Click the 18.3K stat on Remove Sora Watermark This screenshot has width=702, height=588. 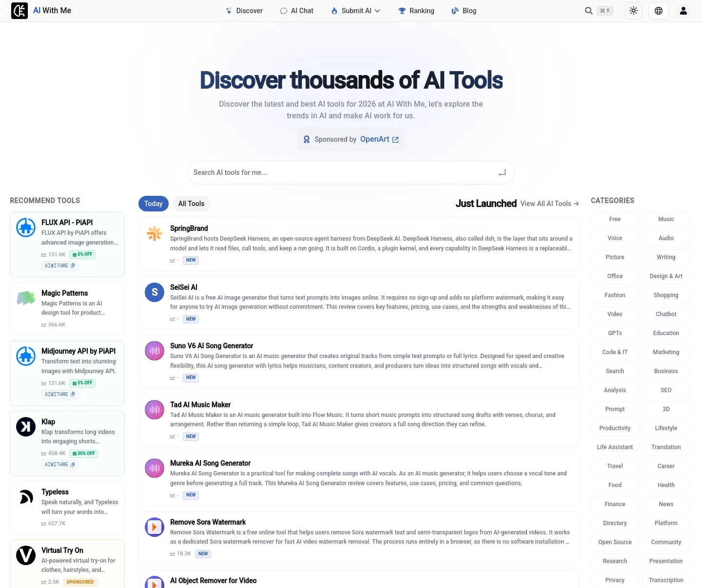(180, 554)
